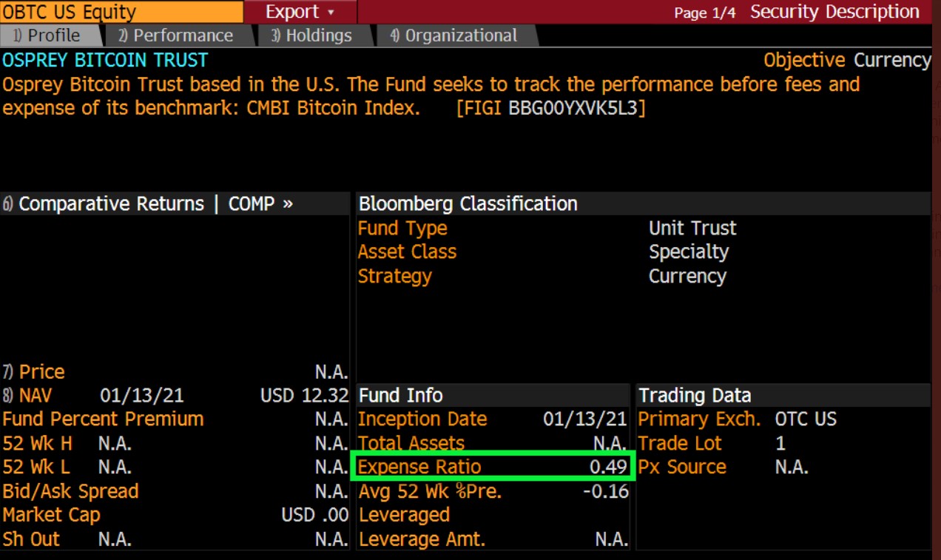Click the Page 1/4 indicator

704,12
